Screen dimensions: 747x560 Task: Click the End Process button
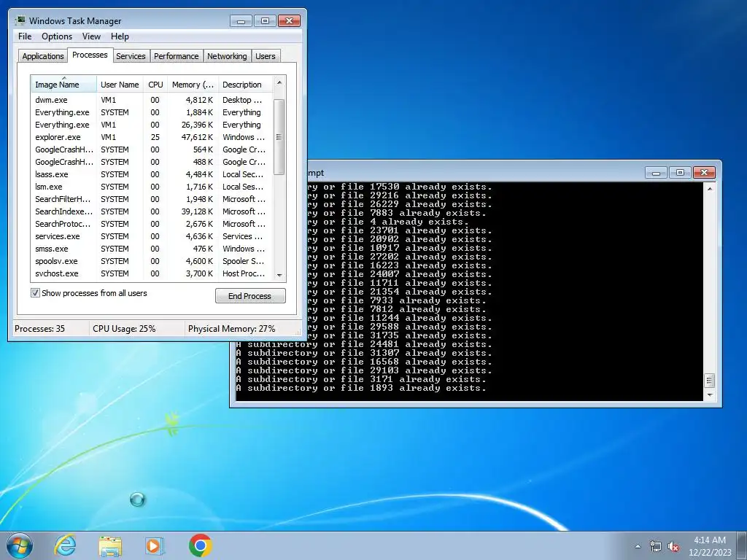coord(250,296)
